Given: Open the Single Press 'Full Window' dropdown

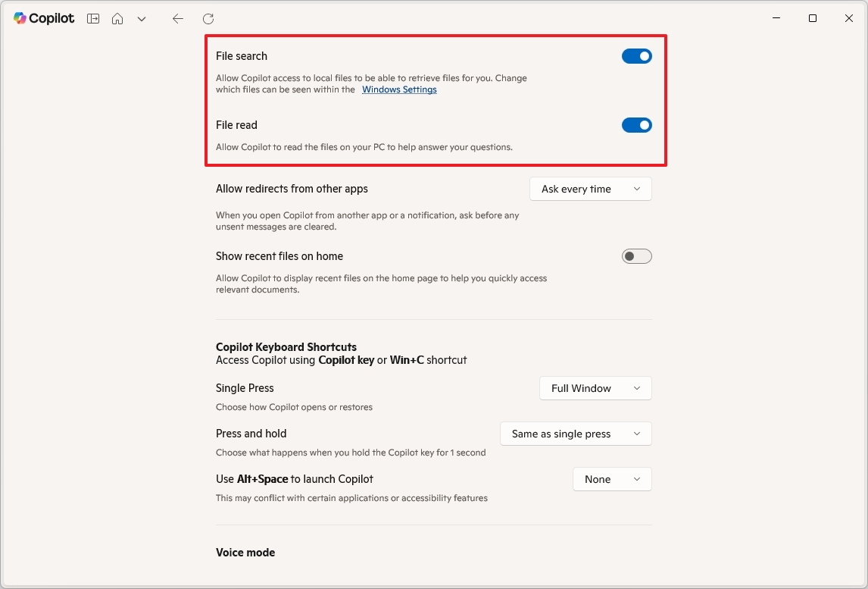Looking at the screenshot, I should pyautogui.click(x=595, y=387).
